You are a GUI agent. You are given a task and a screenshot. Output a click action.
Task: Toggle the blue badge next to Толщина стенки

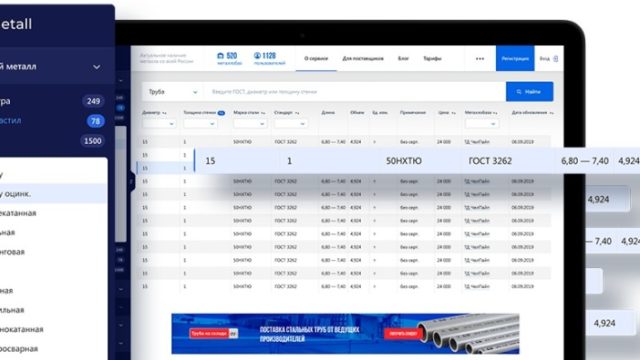pos(221,113)
